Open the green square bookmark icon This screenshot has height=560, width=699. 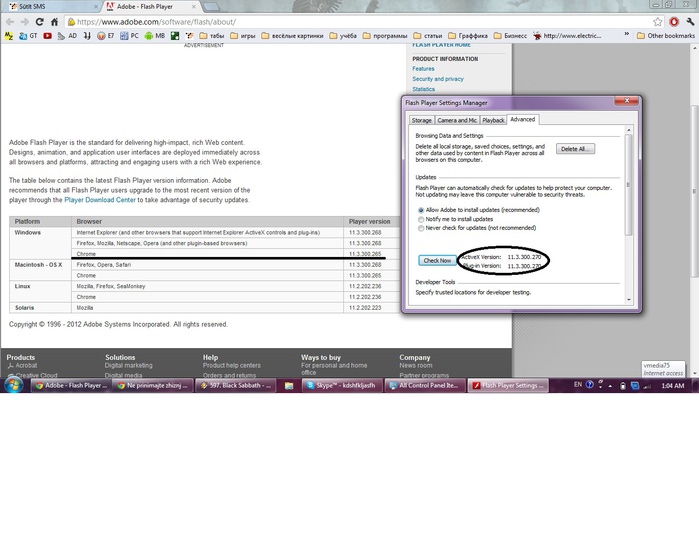tap(175, 36)
